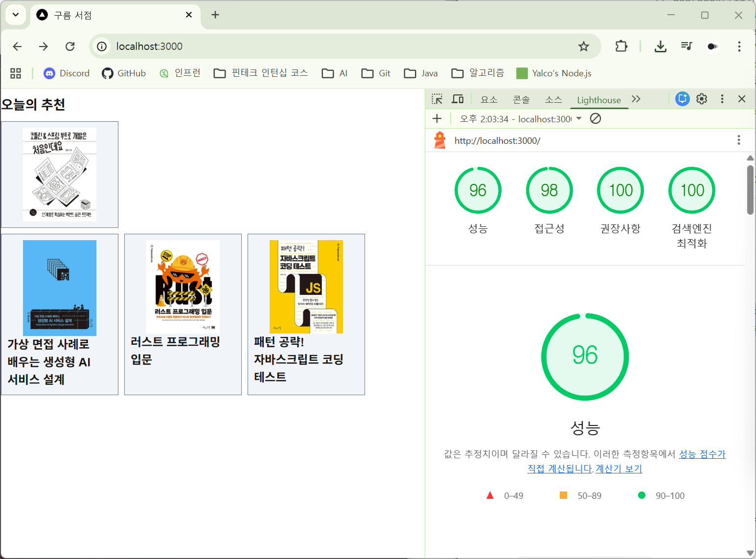Show more DevTools tabs chevron

click(636, 99)
